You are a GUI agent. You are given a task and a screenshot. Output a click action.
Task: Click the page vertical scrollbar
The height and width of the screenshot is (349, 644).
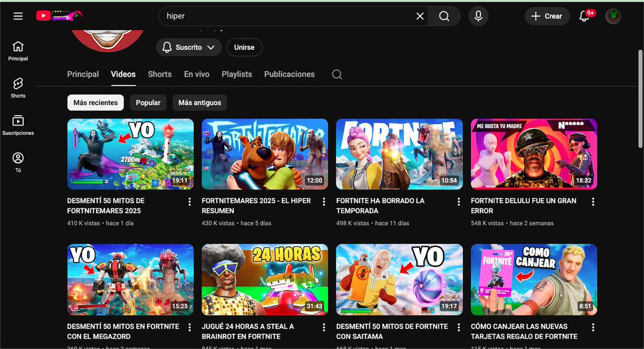[x=640, y=99]
